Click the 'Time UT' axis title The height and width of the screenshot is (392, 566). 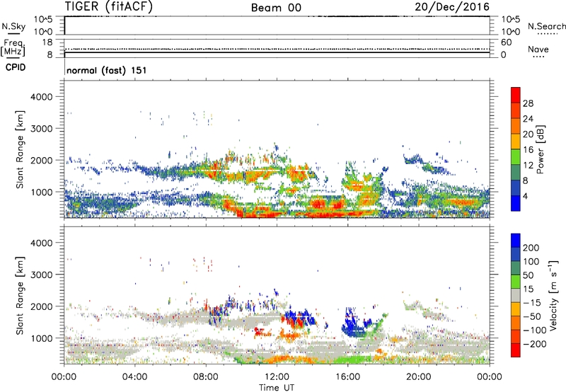click(277, 388)
